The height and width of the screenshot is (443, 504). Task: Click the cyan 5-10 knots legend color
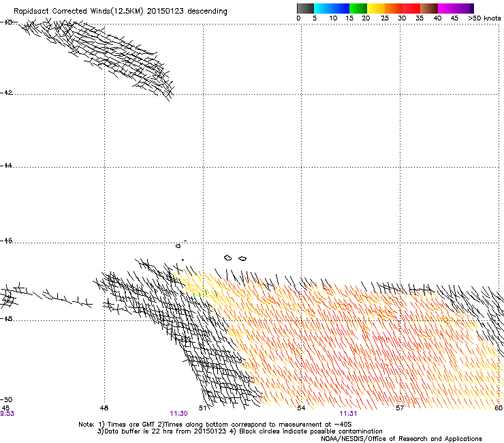[323, 8]
